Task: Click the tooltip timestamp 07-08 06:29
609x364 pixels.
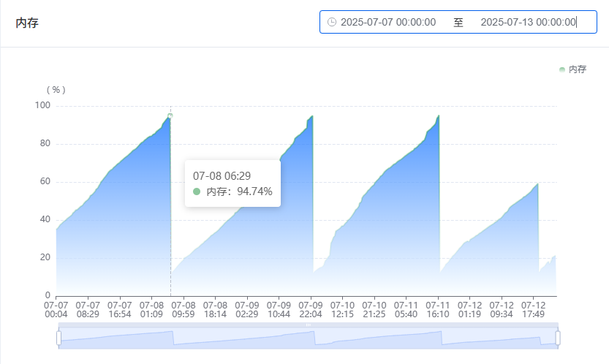Action: tap(222, 176)
